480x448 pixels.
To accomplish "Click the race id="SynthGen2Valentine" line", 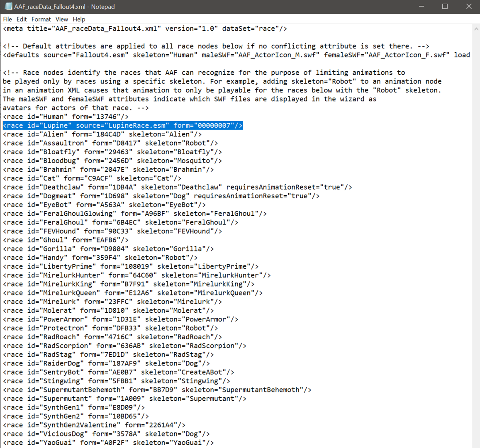I will point(94,425).
